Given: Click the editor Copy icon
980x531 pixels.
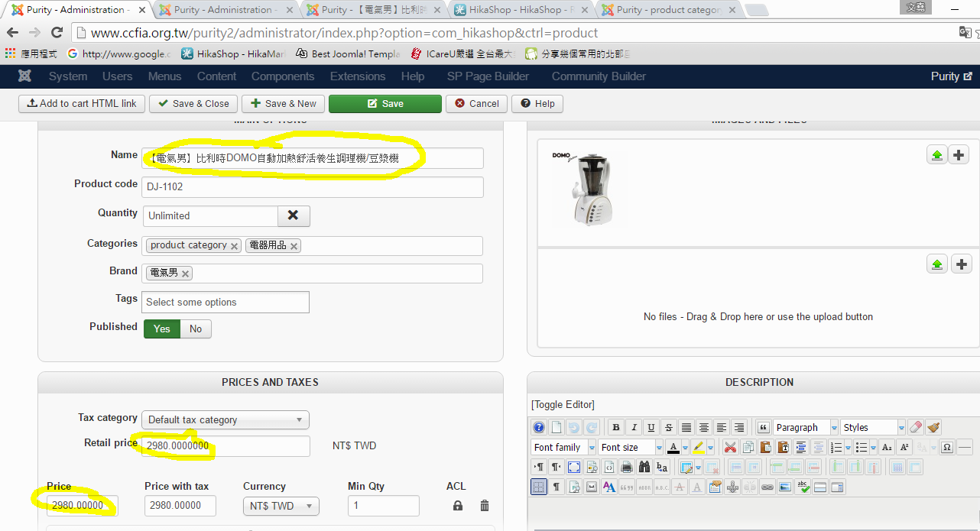Looking at the screenshot, I should [x=748, y=447].
